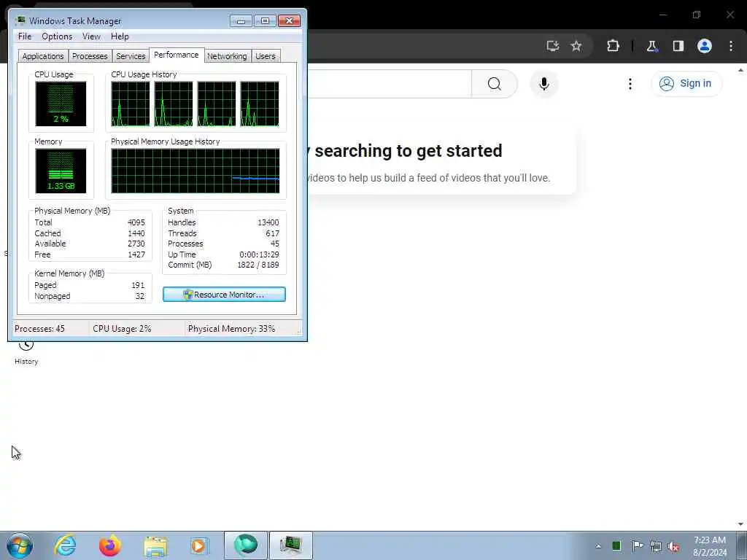Show hidden tray icons arrow
The width and height of the screenshot is (747, 560).
coord(598,546)
